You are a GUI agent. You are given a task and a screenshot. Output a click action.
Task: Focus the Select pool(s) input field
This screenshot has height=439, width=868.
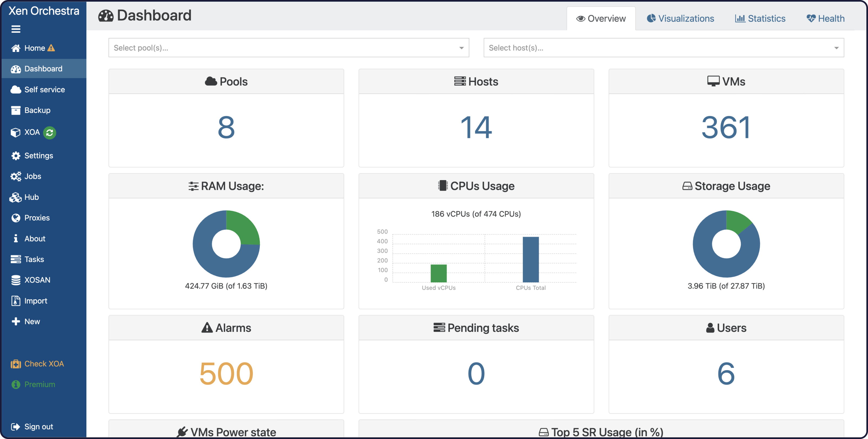289,48
